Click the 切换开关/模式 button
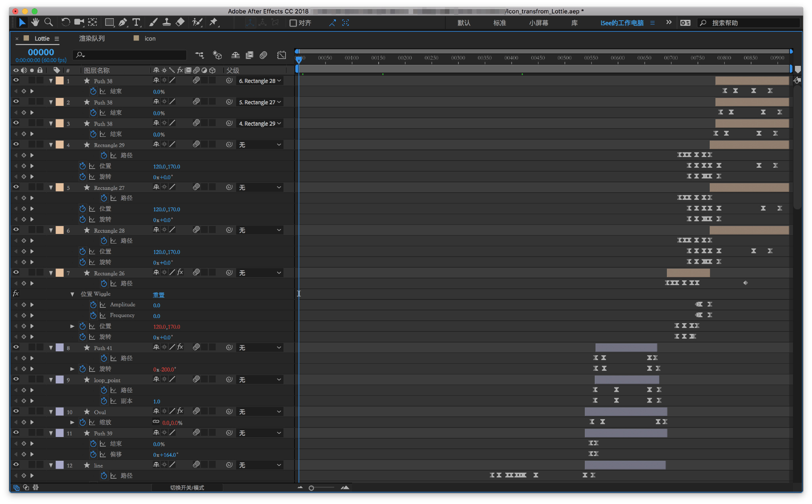The image size is (812, 504). [187, 487]
